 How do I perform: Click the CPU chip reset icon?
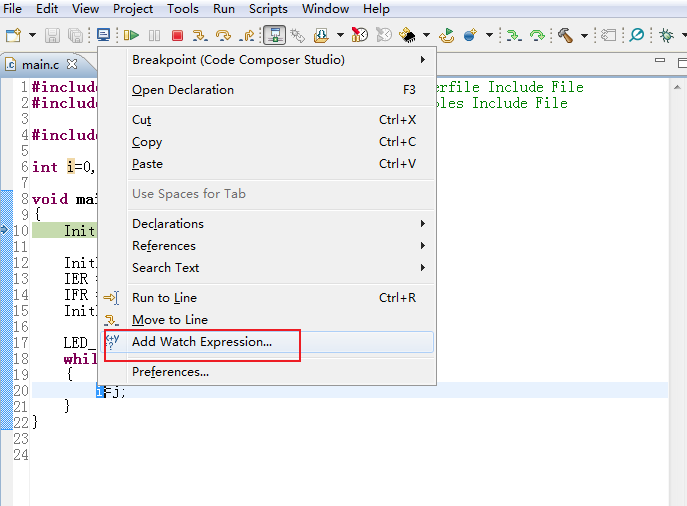(407, 35)
